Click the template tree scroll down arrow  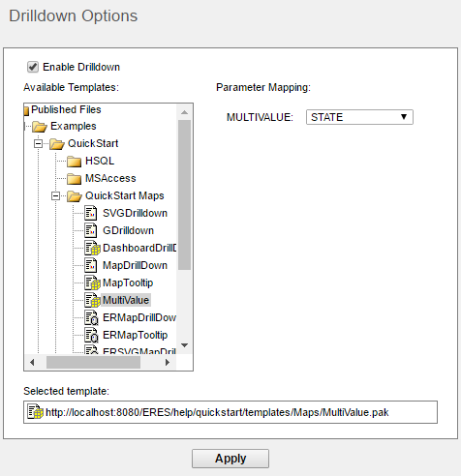click(x=185, y=345)
